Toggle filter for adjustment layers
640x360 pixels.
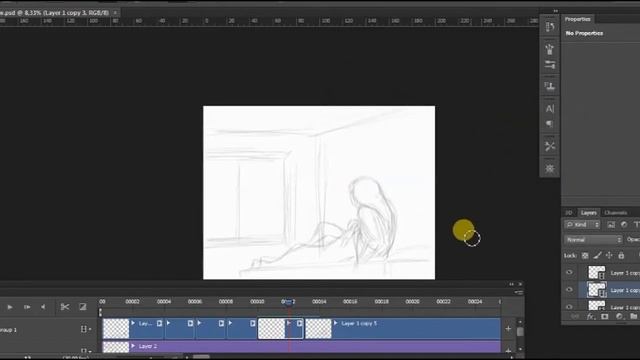(624, 225)
